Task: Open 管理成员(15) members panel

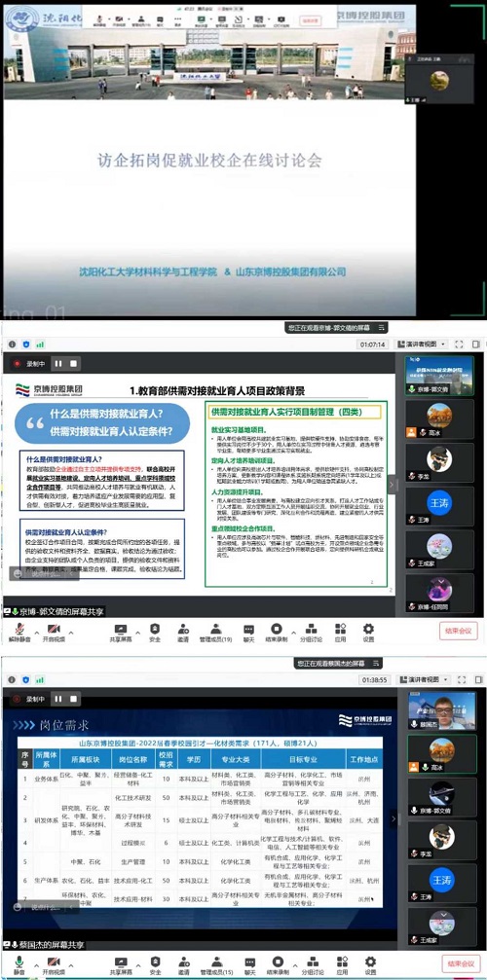Action: click(x=215, y=965)
